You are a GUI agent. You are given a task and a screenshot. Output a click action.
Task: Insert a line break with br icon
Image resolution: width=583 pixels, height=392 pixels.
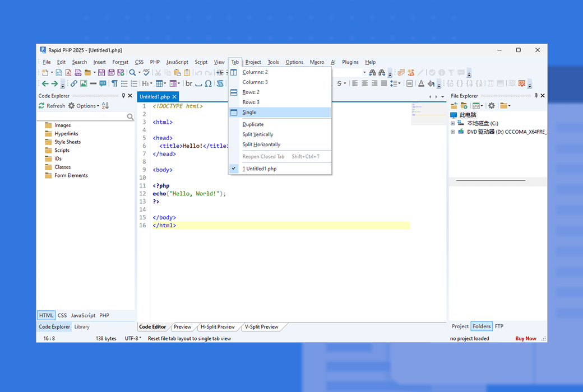(x=189, y=83)
